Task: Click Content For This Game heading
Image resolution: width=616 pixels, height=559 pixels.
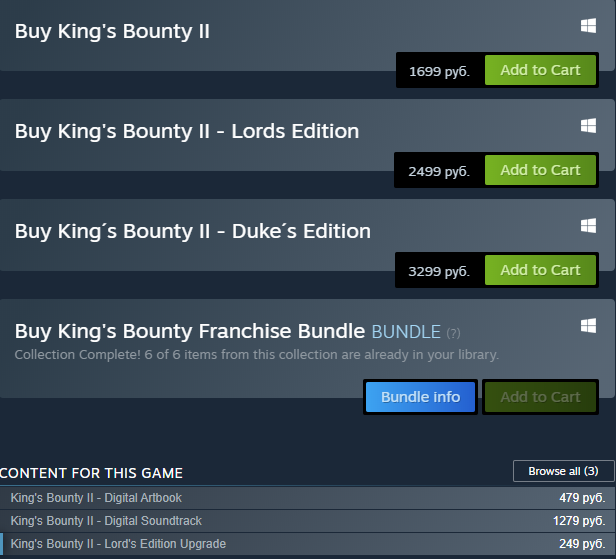Action: 92,473
